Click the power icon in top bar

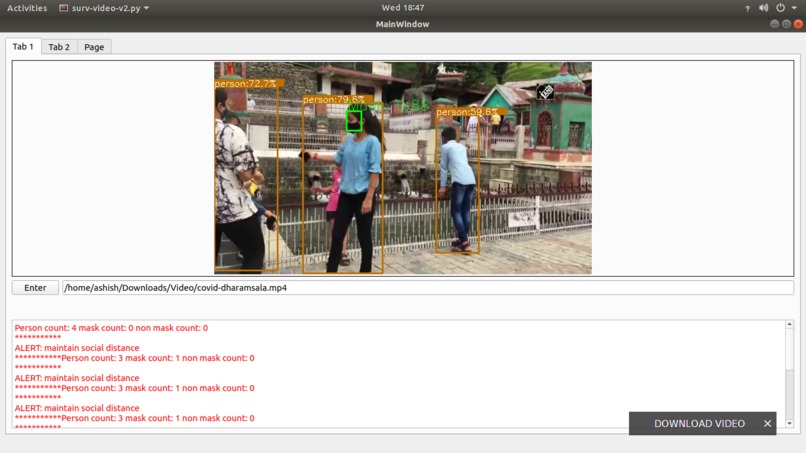(780, 8)
